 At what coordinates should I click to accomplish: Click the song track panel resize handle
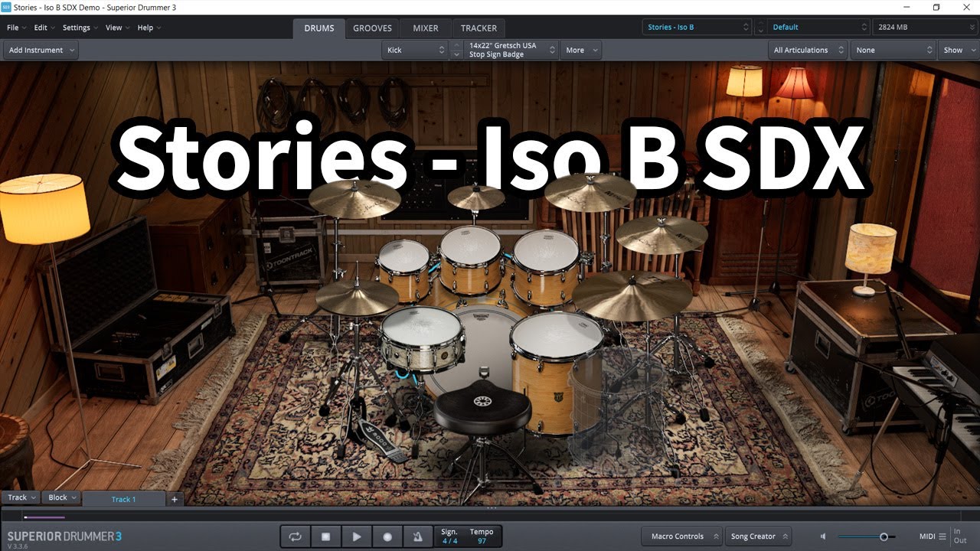click(x=491, y=508)
